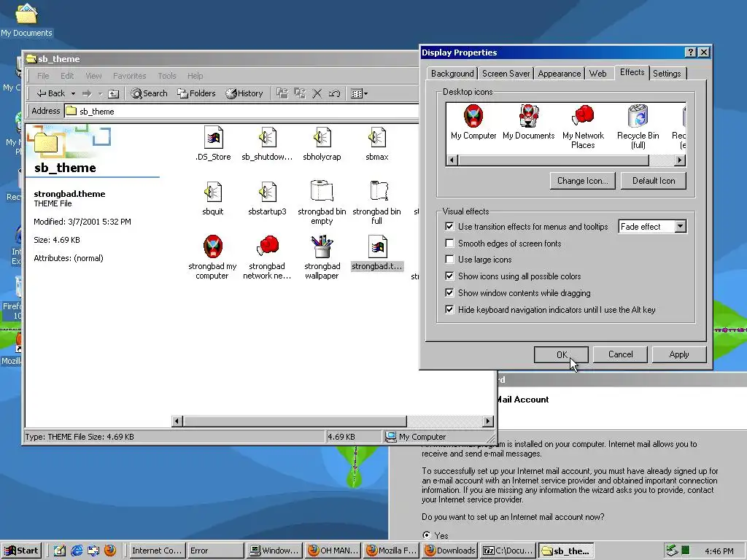
Task: Click Cancel in Display Properties
Action: click(x=620, y=354)
